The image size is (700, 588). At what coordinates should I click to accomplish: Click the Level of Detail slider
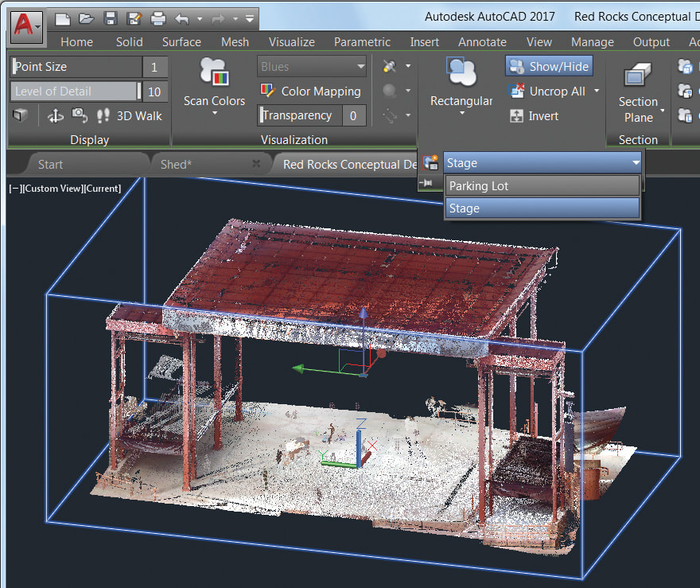[x=76, y=92]
